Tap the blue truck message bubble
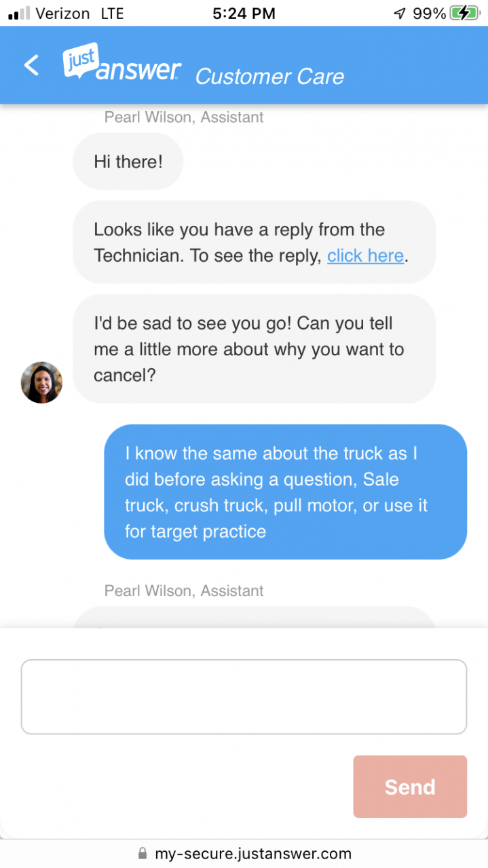 tap(285, 492)
